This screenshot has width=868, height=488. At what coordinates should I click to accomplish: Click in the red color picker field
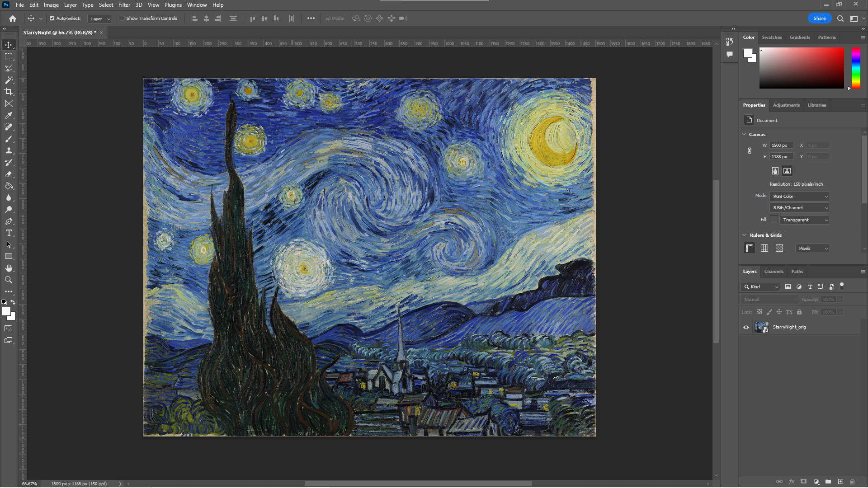pyautogui.click(x=801, y=68)
